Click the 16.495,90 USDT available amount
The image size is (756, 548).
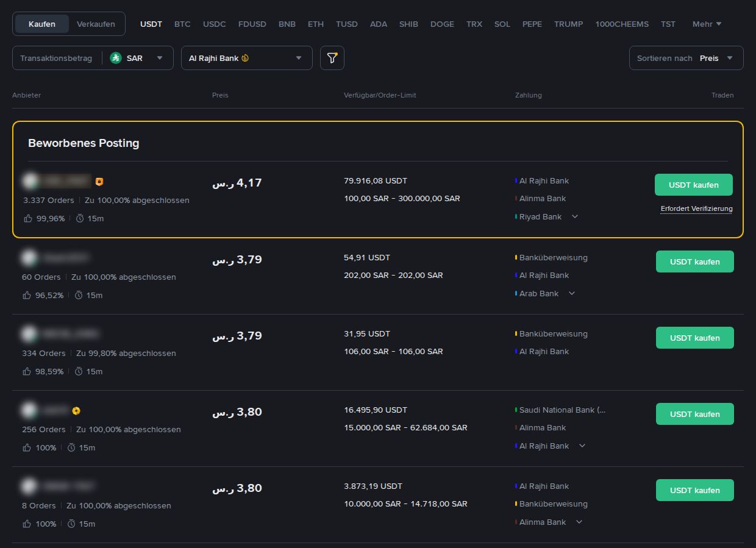376,410
